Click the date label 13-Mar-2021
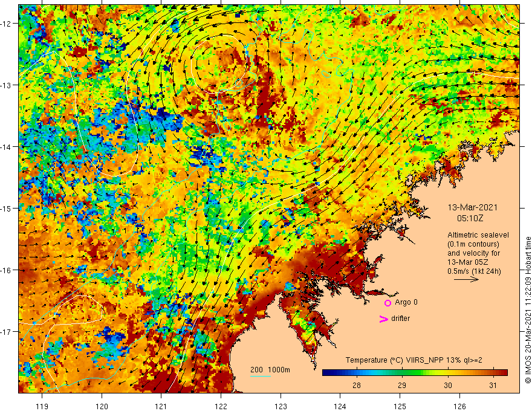Image resolution: width=532 pixels, height=411 pixels. click(x=473, y=207)
